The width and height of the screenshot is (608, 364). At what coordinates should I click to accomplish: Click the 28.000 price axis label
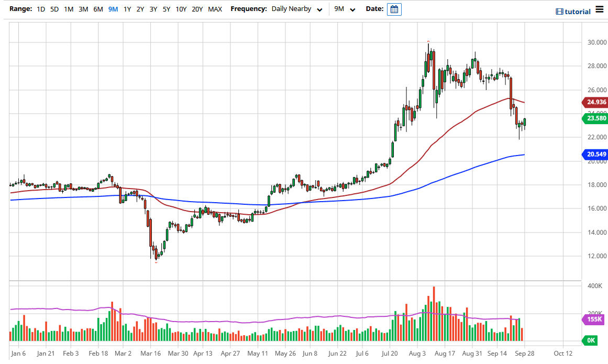pos(597,66)
